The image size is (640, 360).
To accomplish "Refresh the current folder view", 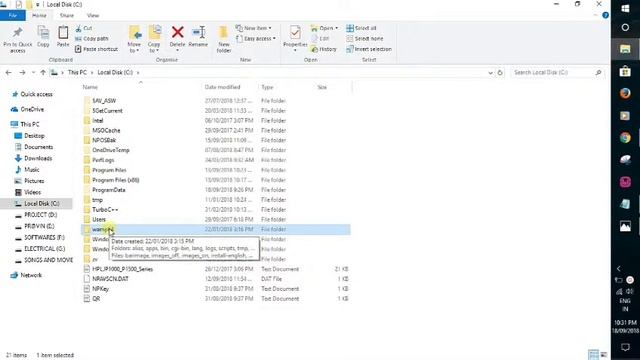I will [500, 73].
